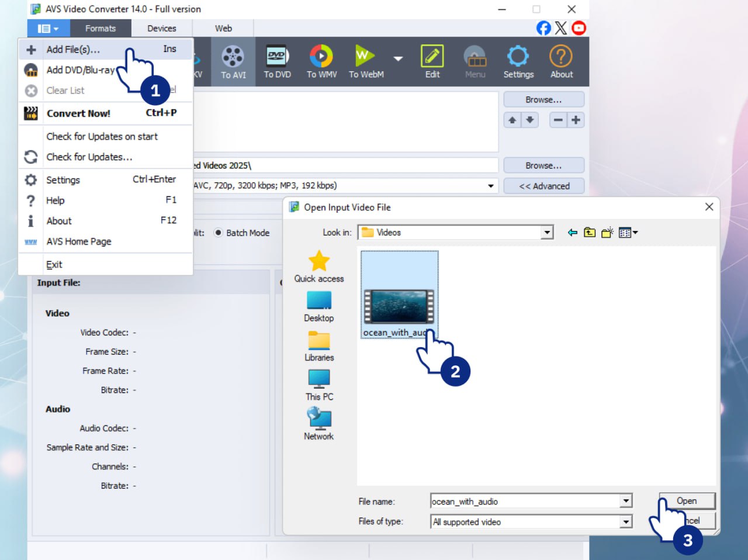
Task: Select Convert Now from the menu
Action: point(79,113)
